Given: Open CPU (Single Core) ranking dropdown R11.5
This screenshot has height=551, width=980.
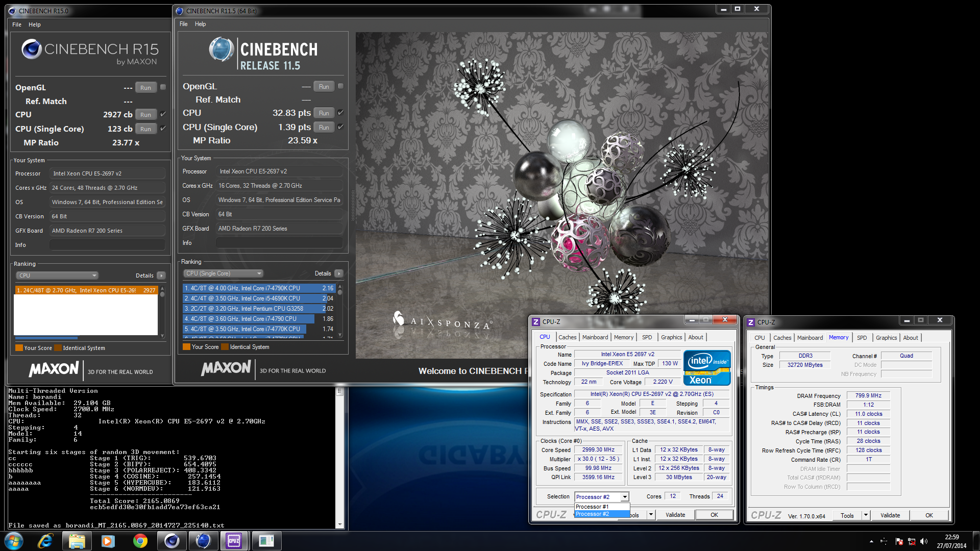Looking at the screenshot, I should 224,273.
